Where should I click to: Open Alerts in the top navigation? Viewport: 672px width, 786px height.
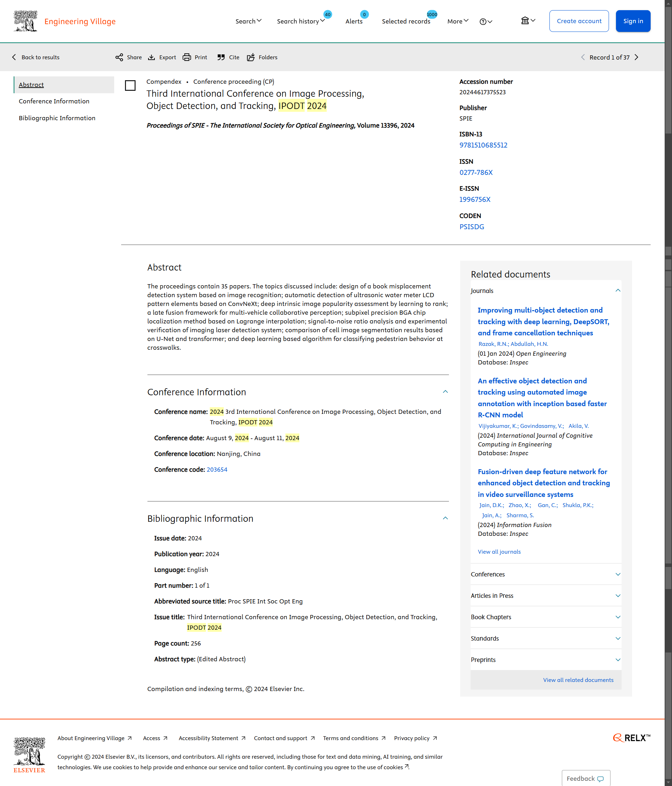pos(354,21)
